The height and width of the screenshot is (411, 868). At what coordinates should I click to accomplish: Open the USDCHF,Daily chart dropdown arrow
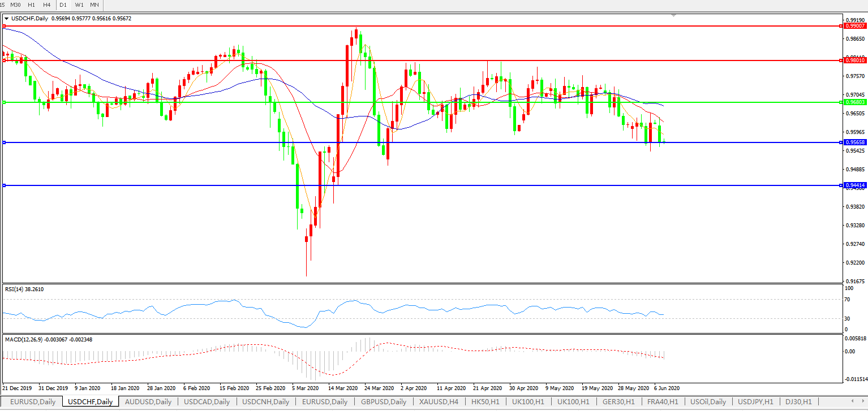pos(6,19)
